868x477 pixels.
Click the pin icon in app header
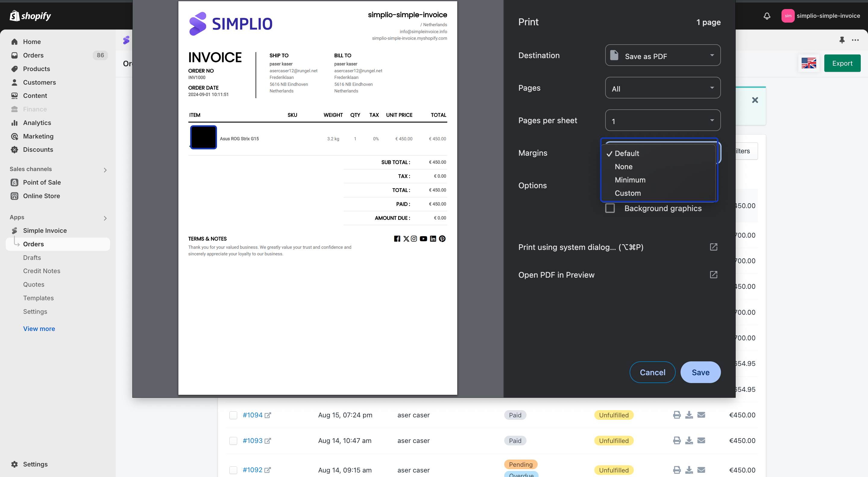pos(842,40)
